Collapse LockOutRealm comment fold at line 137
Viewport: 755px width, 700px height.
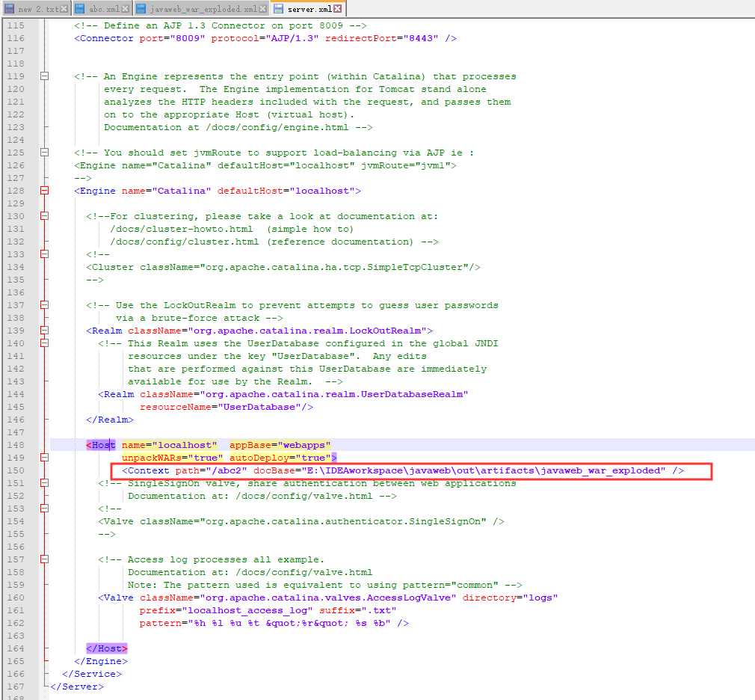44,305
